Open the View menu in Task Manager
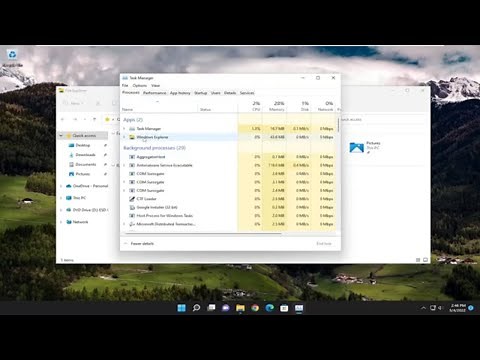 [x=155, y=86]
